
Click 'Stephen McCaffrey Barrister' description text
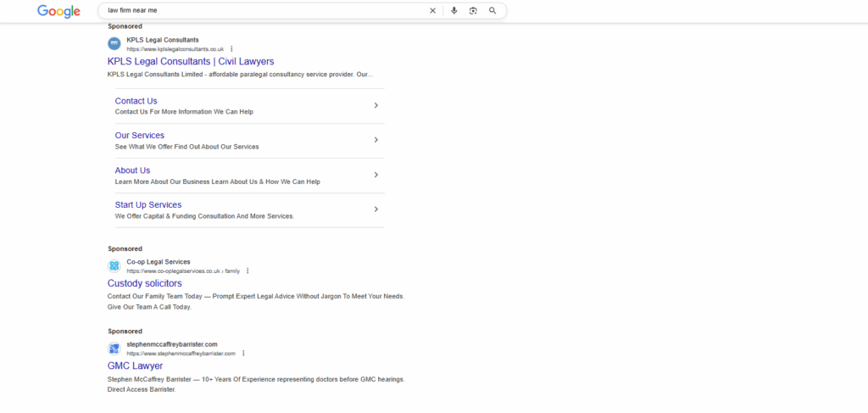pyautogui.click(x=256, y=384)
